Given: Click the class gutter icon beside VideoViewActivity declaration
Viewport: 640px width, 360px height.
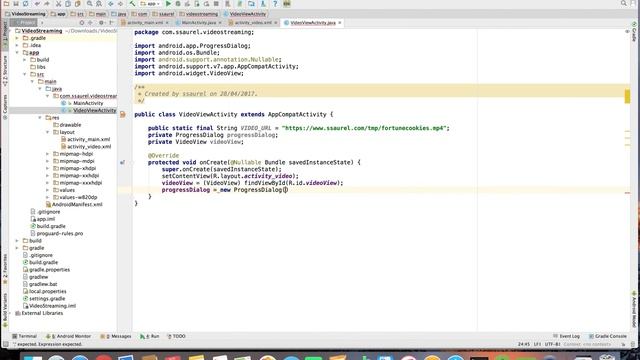Looking at the screenshot, I should tap(123, 115).
